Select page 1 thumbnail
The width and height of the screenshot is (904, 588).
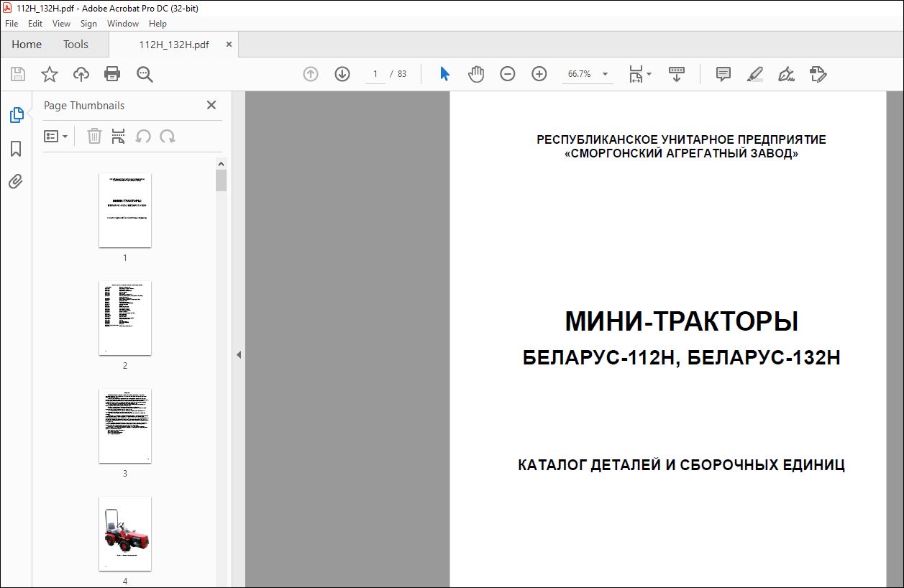pos(125,211)
